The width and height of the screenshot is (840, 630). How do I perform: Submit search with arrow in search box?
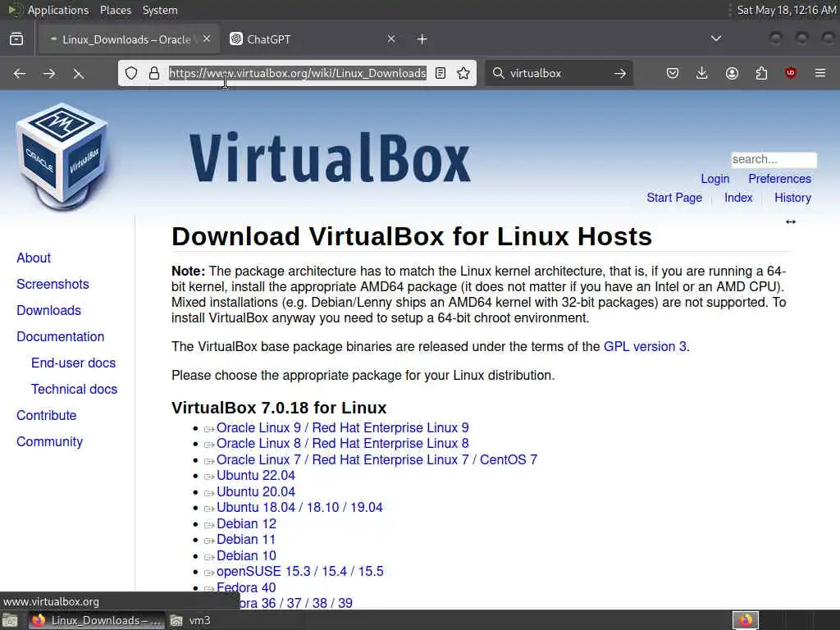[620, 73]
